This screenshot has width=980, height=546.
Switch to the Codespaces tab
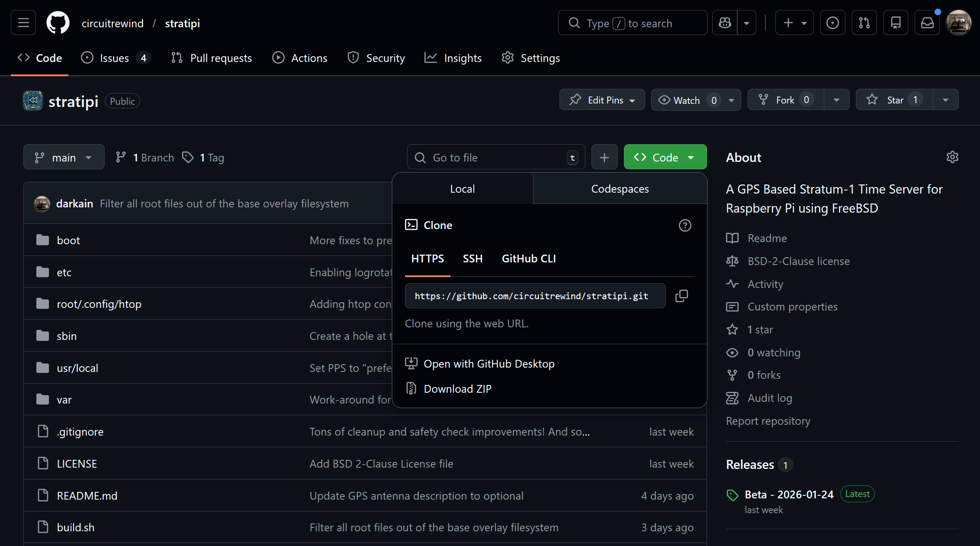(620, 189)
